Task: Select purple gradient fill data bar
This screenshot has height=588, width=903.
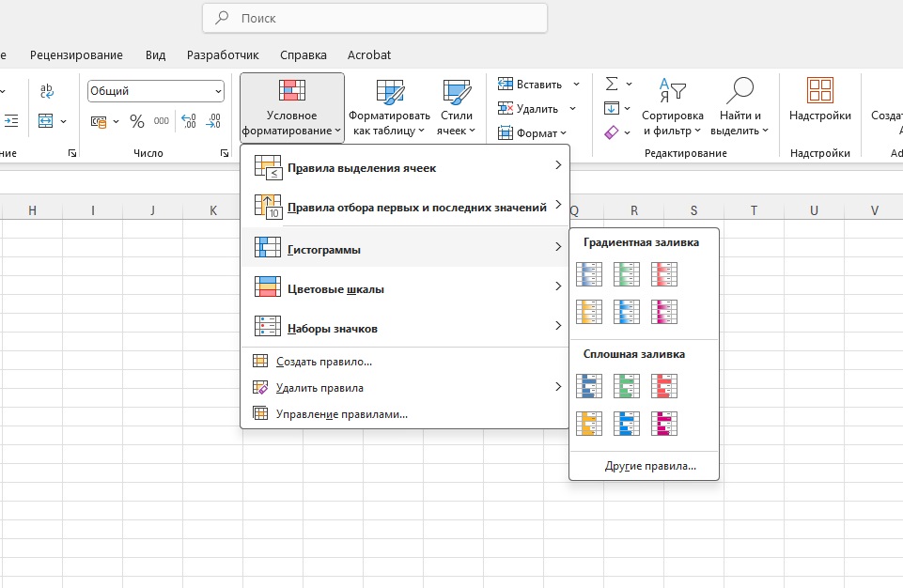Action: [664, 312]
